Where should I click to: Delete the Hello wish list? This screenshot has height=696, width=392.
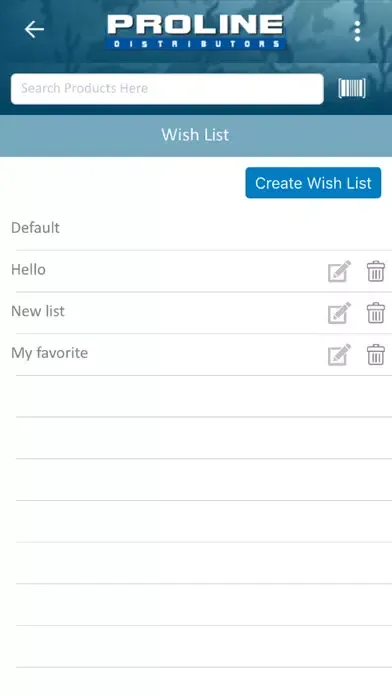point(376,271)
